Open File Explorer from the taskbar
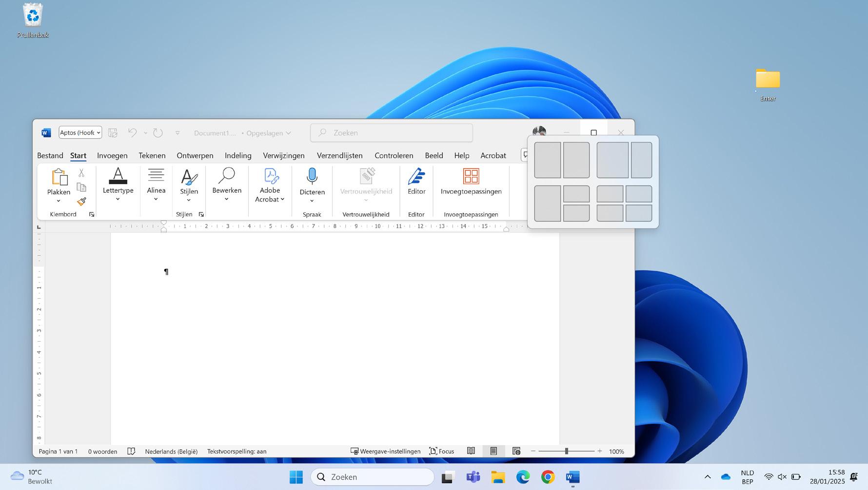 pyautogui.click(x=498, y=477)
